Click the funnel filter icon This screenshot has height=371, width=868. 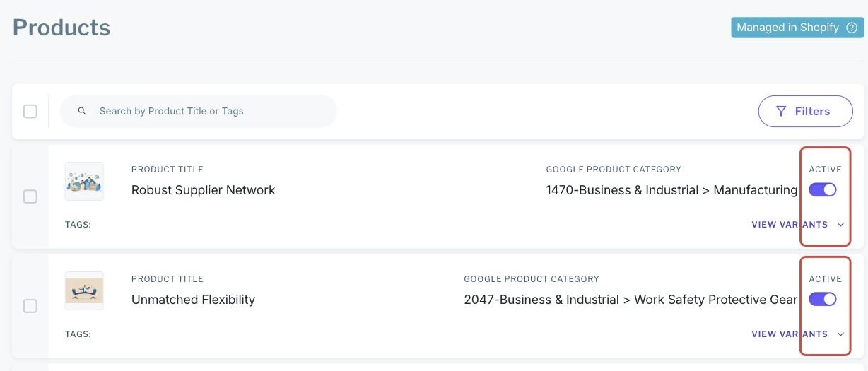point(781,112)
